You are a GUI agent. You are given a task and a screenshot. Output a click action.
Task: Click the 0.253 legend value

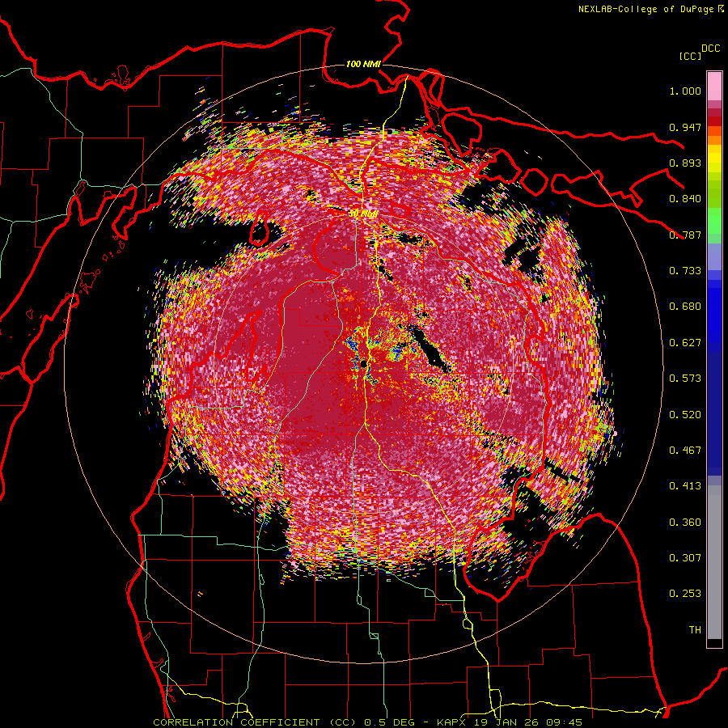point(685,594)
